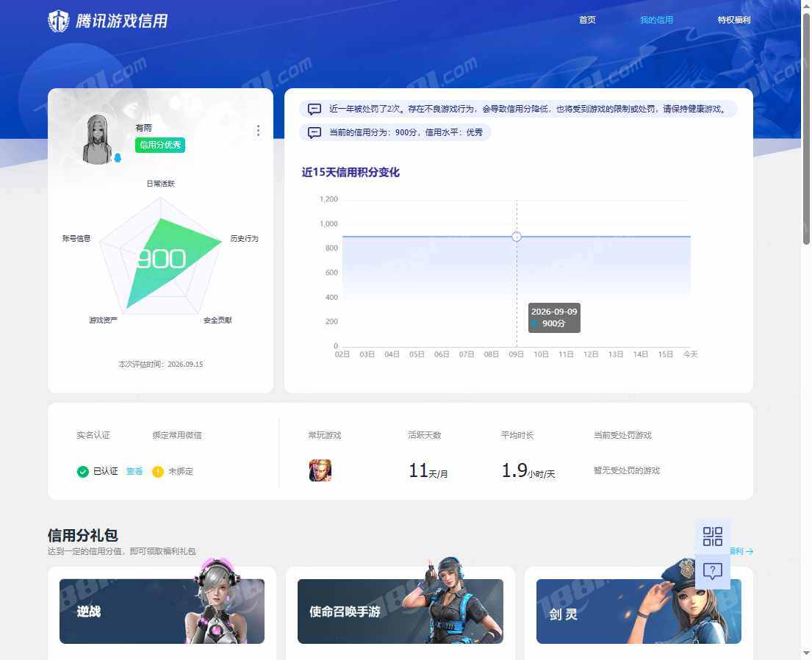The image size is (812, 660).
Task: Click the chat icon on punishment notice
Action: [x=315, y=109]
